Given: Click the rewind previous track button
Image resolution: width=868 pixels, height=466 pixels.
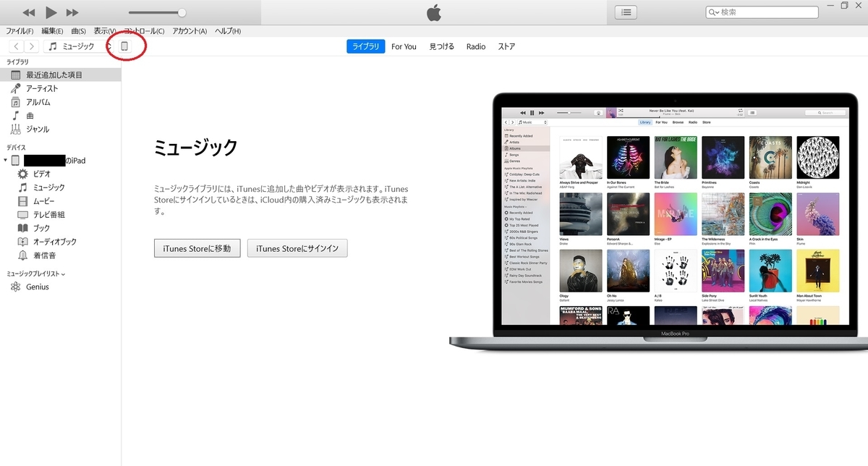Looking at the screenshot, I should 29,12.
